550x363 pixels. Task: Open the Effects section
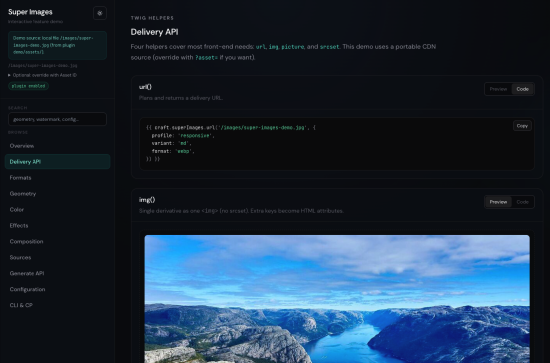[x=58, y=226]
